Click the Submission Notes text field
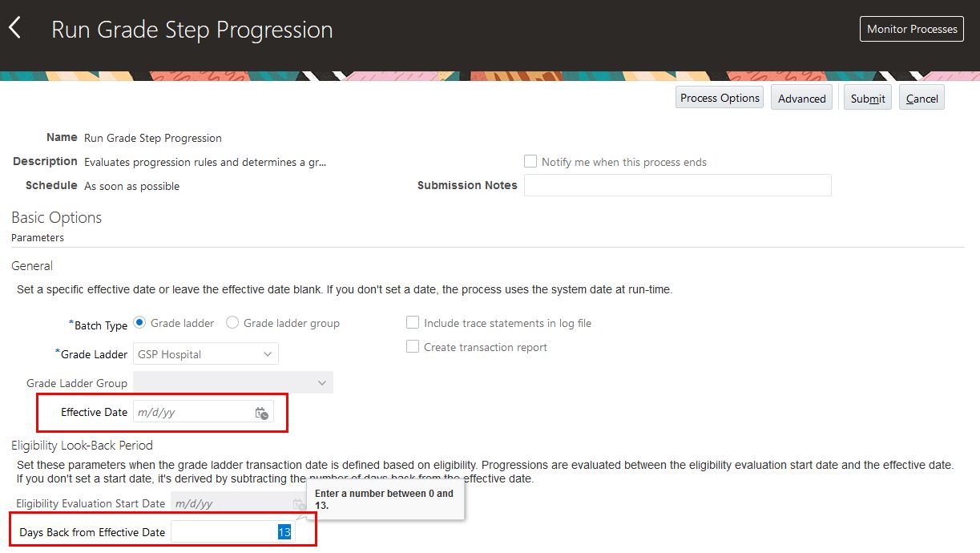980x553 pixels. (677, 185)
